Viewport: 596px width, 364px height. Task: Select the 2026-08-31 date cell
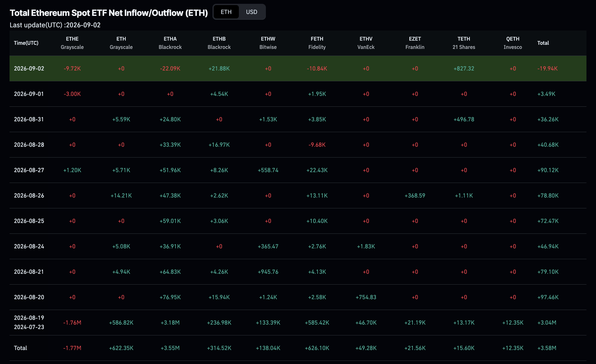pyautogui.click(x=29, y=119)
